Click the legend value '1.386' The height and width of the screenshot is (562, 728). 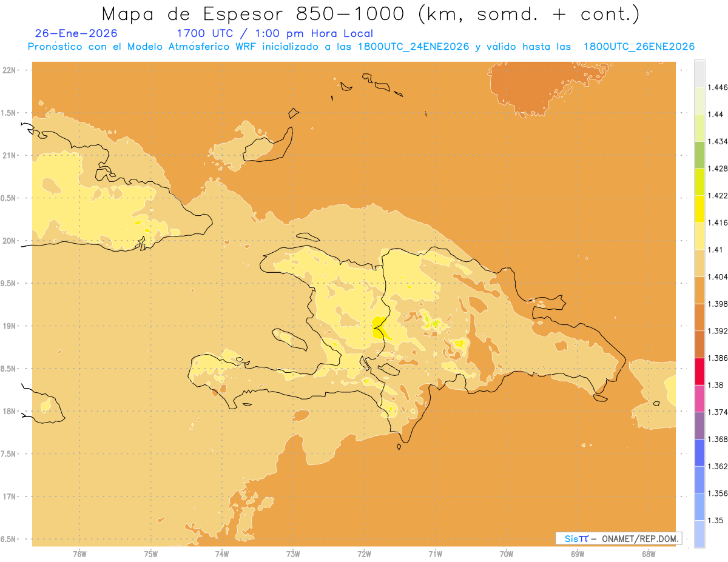[x=716, y=358]
